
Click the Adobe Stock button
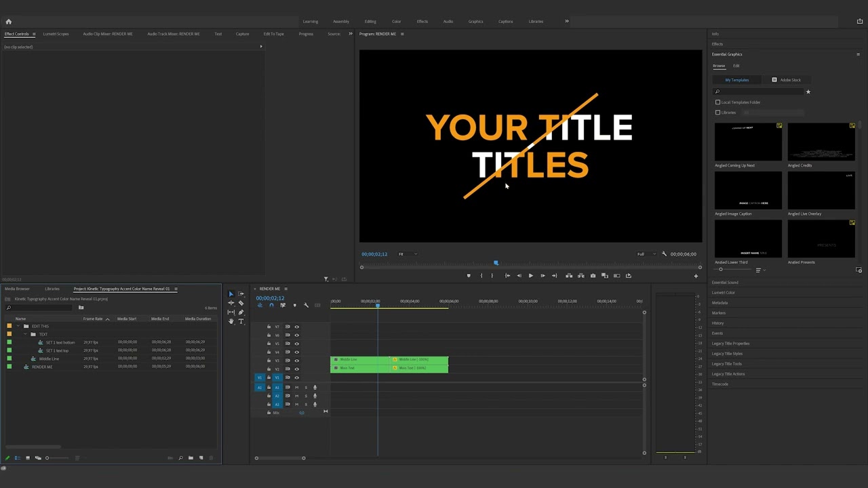click(787, 80)
